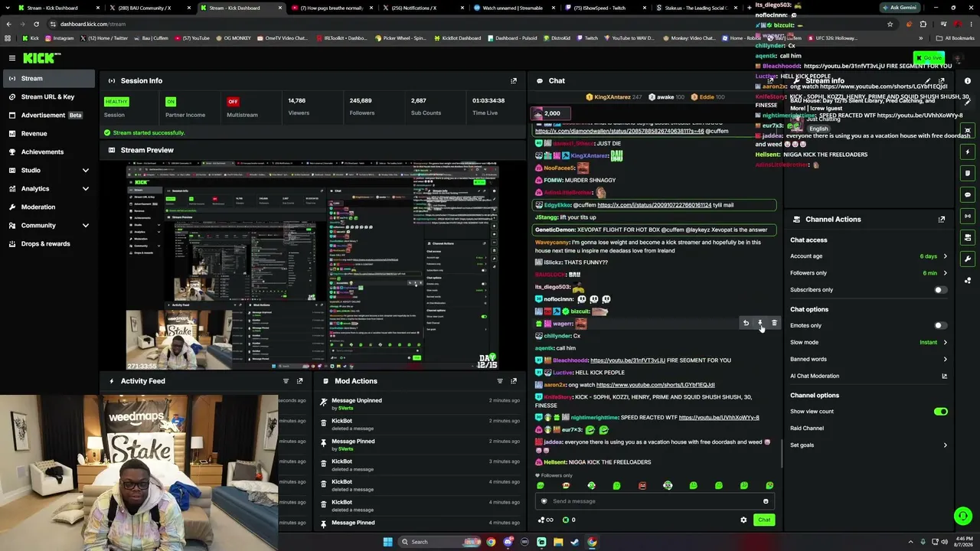The height and width of the screenshot is (551, 980).
Task: Pin wagerr's chat message
Action: coord(760,323)
